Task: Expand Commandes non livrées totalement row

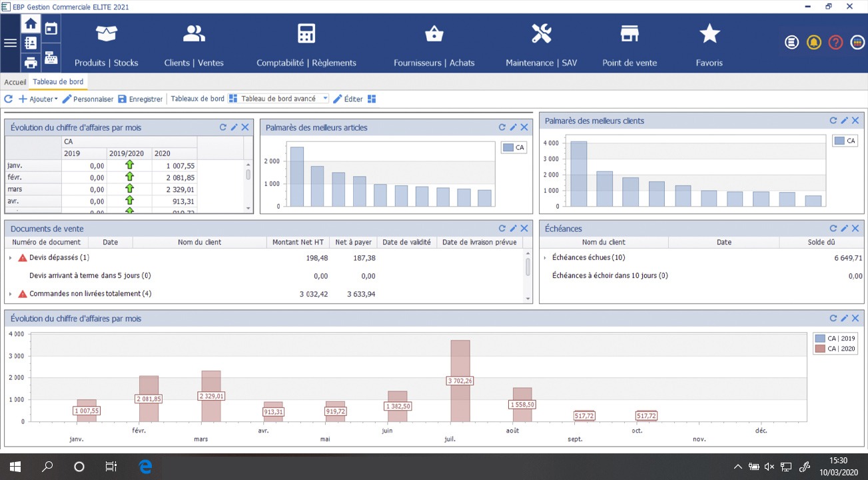Action: pos(11,293)
